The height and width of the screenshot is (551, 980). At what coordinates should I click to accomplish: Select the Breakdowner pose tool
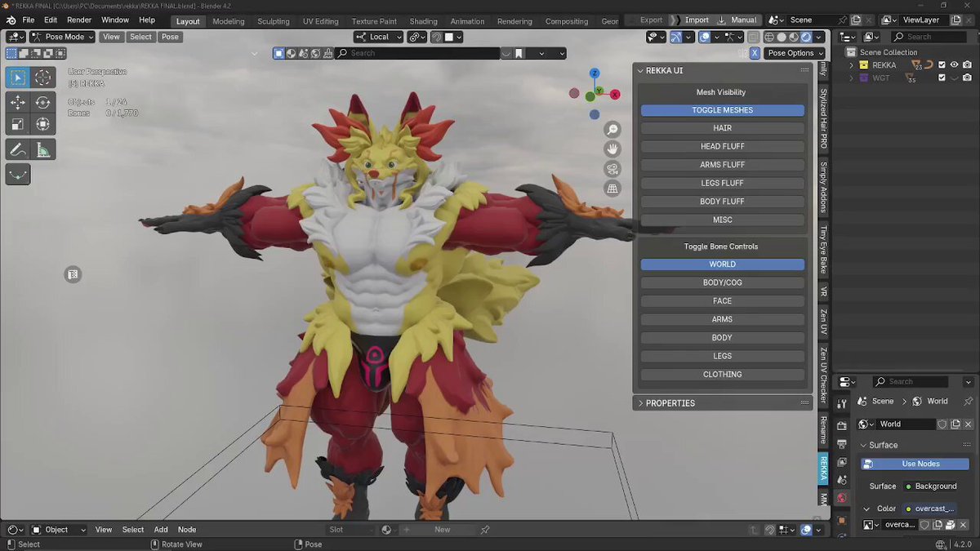pyautogui.click(x=18, y=175)
